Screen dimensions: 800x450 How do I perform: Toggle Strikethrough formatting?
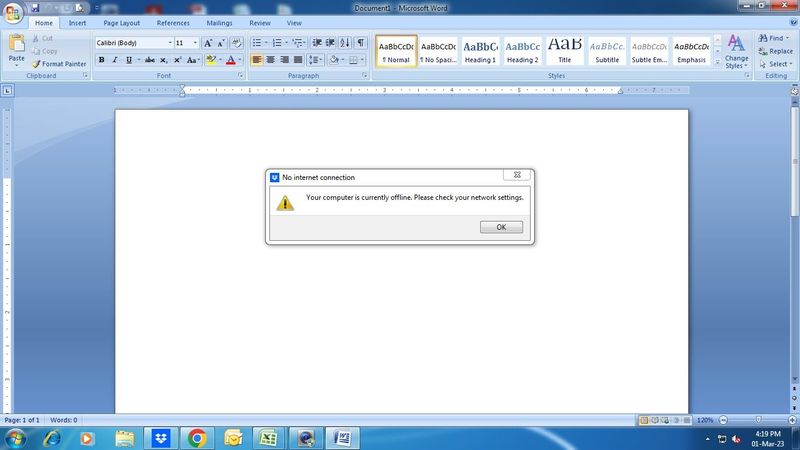149,60
